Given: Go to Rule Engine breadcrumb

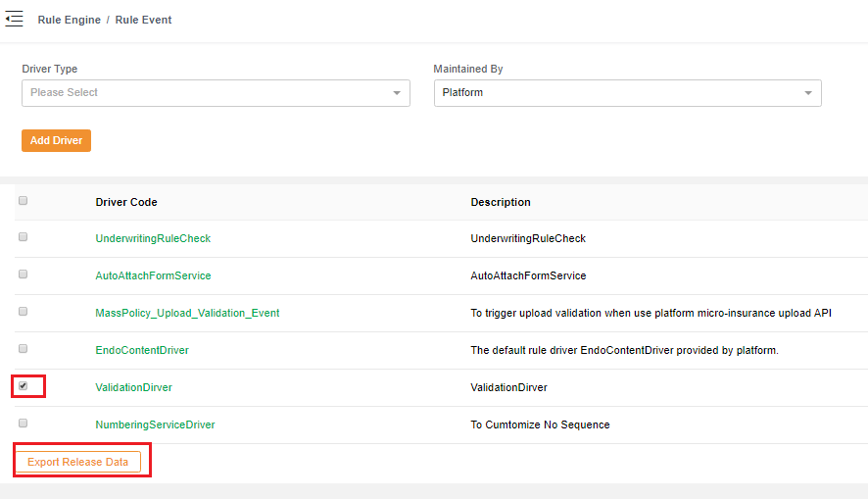Looking at the screenshot, I should pos(69,20).
